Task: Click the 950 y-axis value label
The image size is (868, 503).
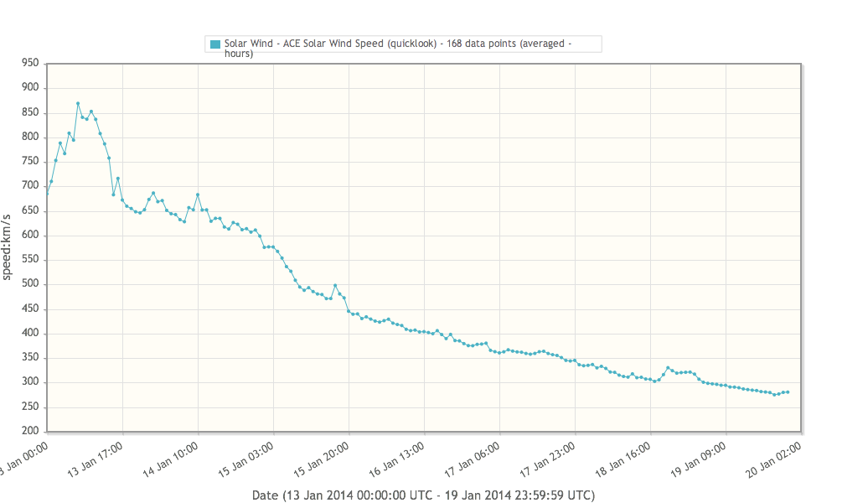Action: click(30, 63)
